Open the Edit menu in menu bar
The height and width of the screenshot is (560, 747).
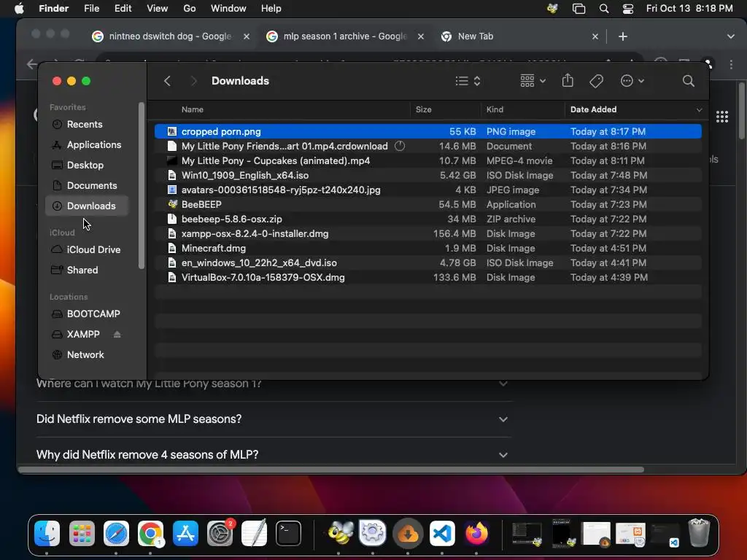[123, 9]
